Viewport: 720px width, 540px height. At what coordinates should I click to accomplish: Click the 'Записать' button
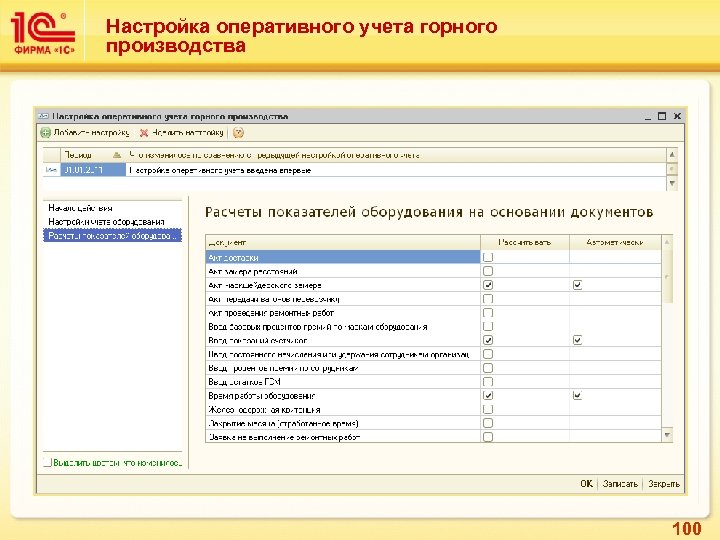620,484
